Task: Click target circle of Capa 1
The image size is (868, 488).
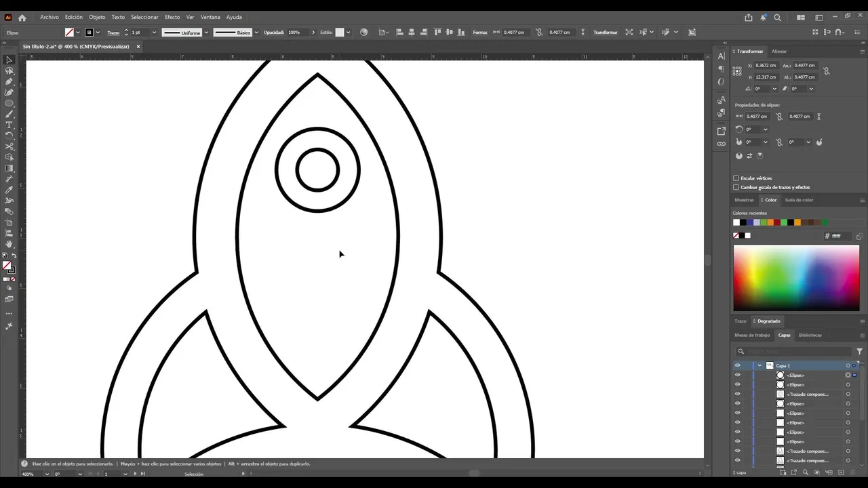Action: point(848,365)
